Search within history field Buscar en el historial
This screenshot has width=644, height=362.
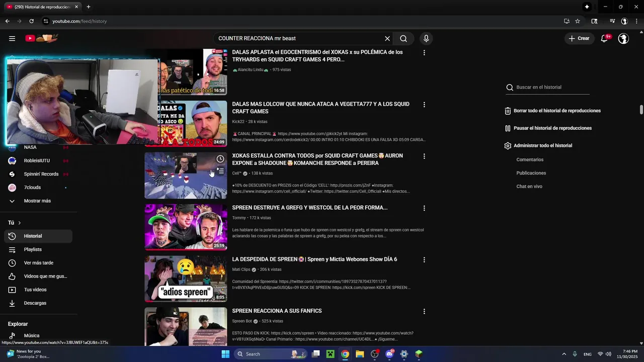[548, 87]
